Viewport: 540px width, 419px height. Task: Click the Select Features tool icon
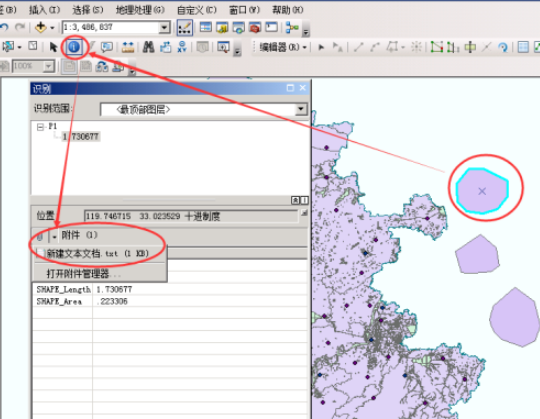pos(8,47)
